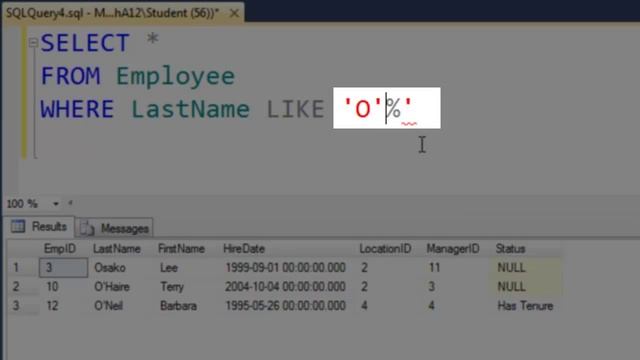
Task: Click the WHERE keyword in the query
Action: pos(77,109)
